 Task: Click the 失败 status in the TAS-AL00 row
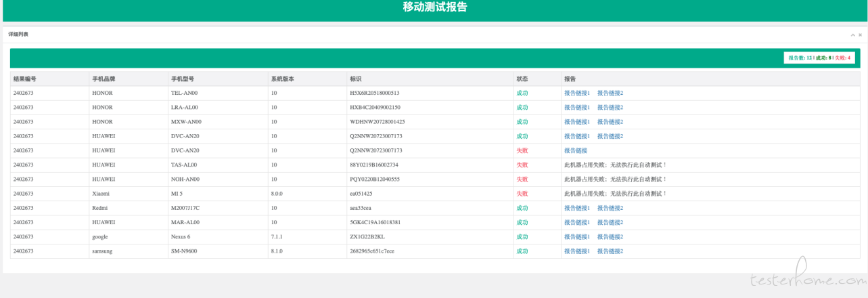(x=522, y=165)
